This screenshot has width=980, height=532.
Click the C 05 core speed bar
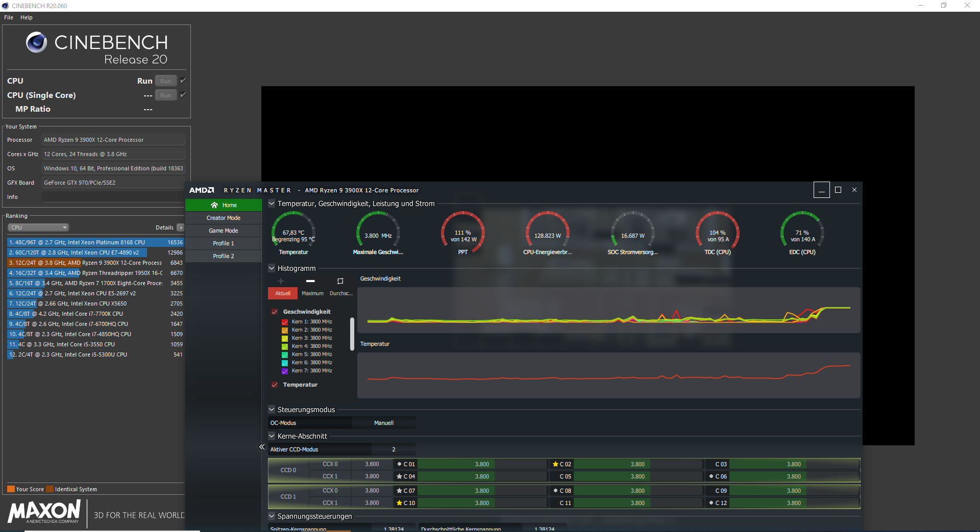[638, 476]
